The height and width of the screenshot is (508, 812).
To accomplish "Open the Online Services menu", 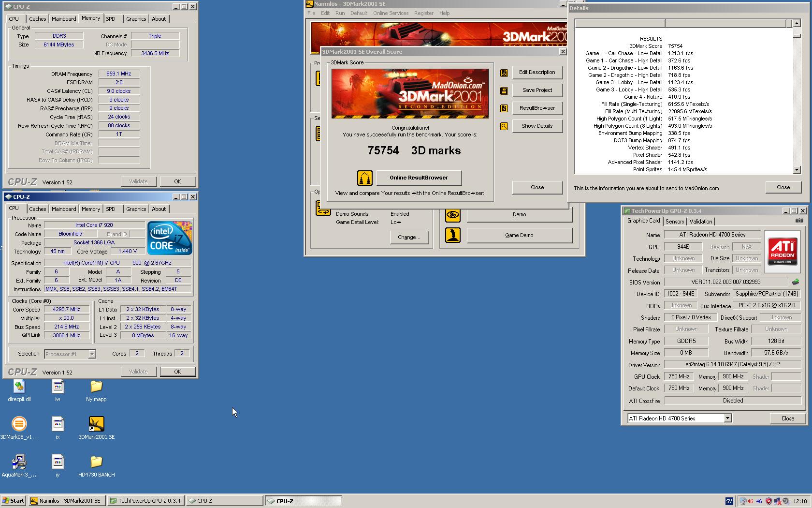I will [391, 14].
